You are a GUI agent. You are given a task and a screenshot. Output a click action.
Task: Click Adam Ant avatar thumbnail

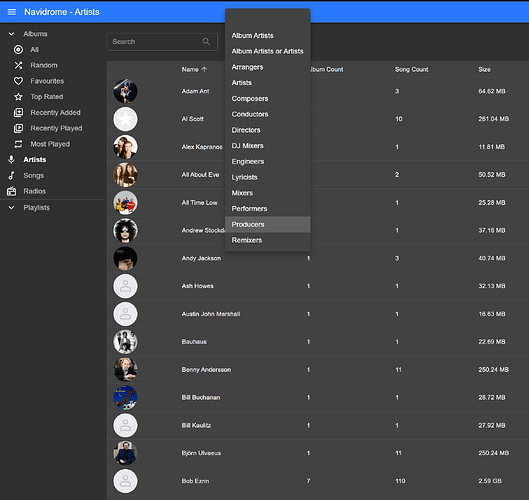125,91
